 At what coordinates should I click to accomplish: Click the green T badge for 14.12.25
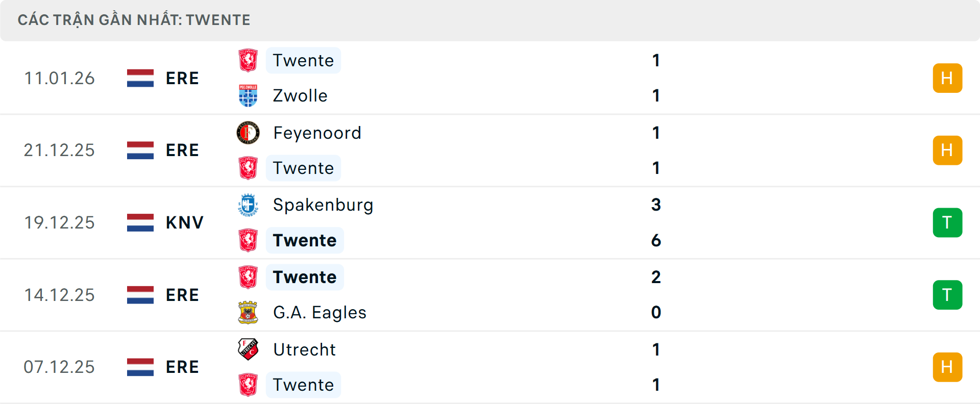[x=947, y=295]
